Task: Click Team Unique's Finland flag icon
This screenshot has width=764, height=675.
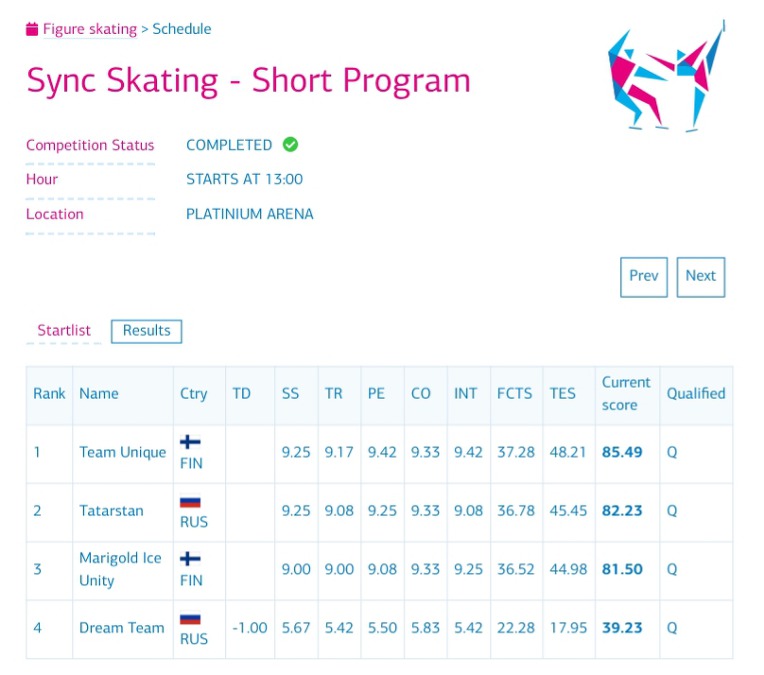Action: [x=190, y=442]
